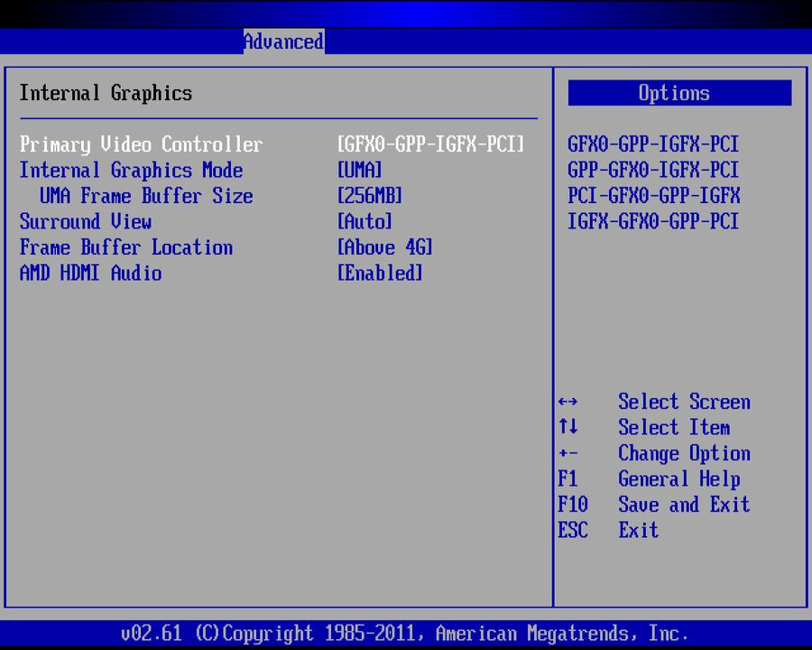Choose GPP-GFX0-IGFX-PCI in Options list
The height and width of the screenshot is (650, 812).
653,170
